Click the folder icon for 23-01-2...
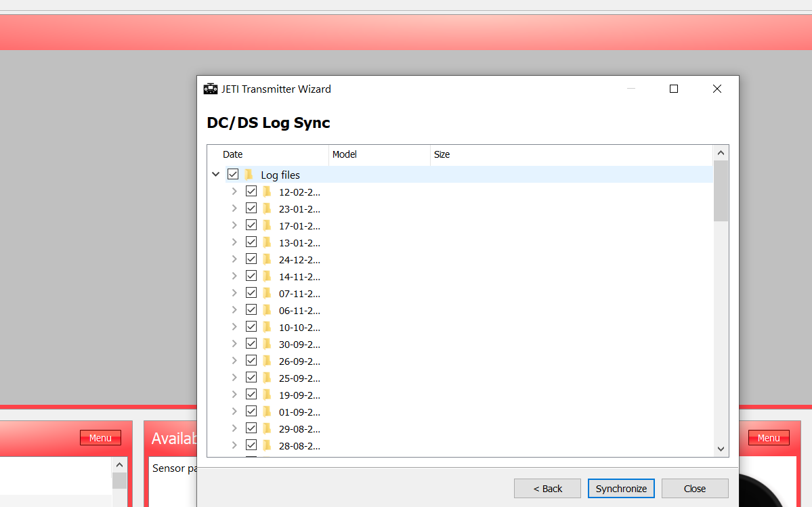 pos(268,208)
